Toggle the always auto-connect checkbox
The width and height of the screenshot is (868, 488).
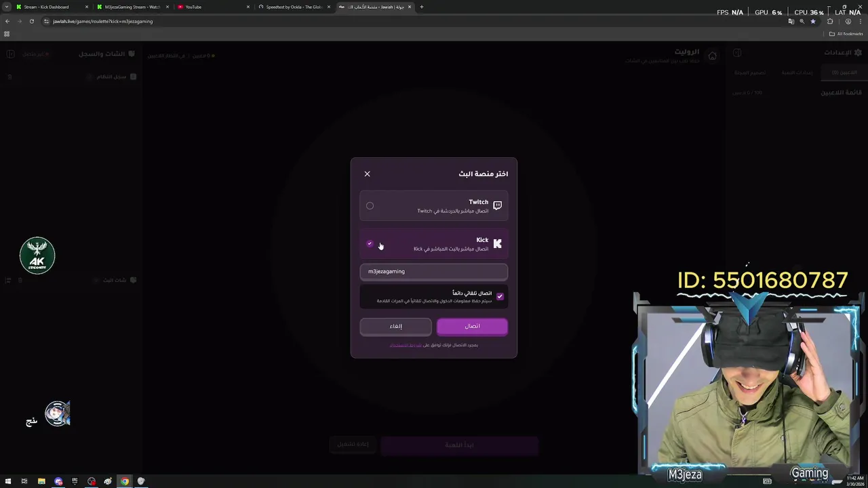(x=500, y=296)
